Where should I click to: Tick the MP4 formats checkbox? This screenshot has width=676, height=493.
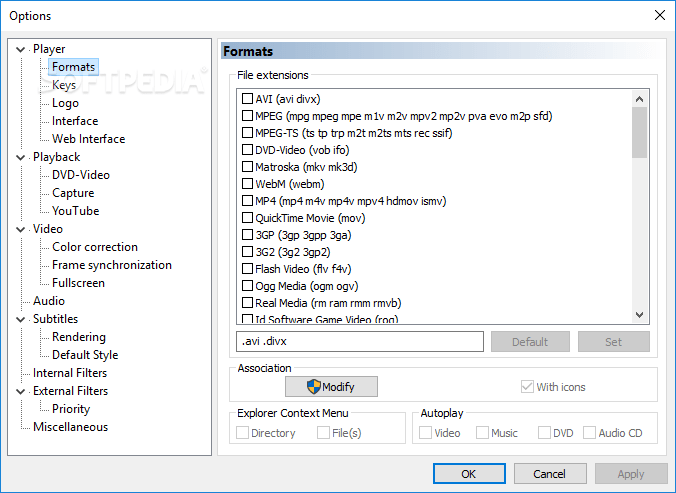(x=247, y=201)
